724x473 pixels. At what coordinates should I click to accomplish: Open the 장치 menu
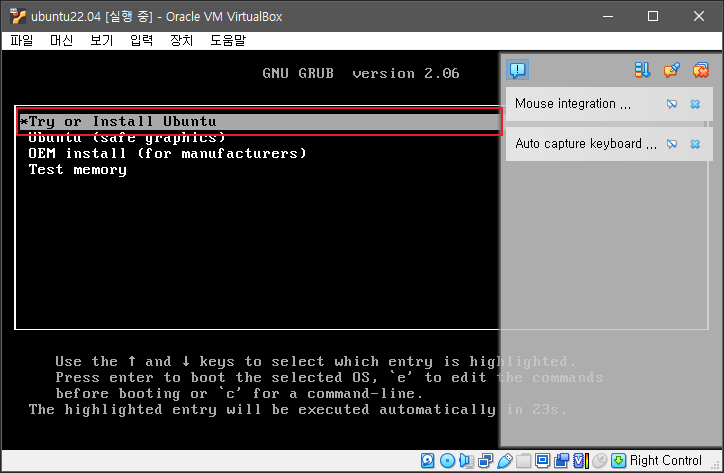click(x=181, y=40)
